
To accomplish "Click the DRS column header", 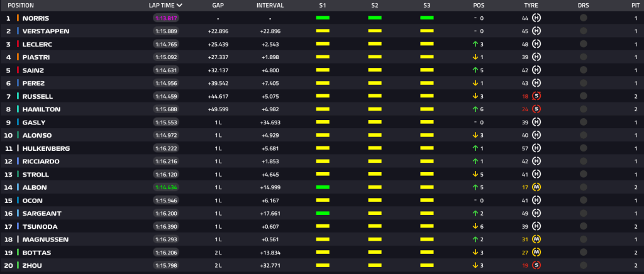I will 583,5.
